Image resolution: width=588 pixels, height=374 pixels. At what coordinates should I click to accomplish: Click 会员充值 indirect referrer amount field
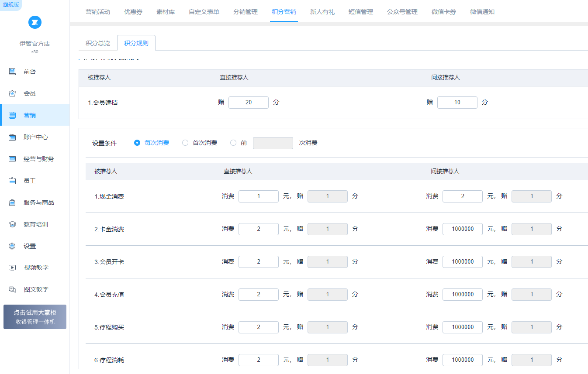463,295
